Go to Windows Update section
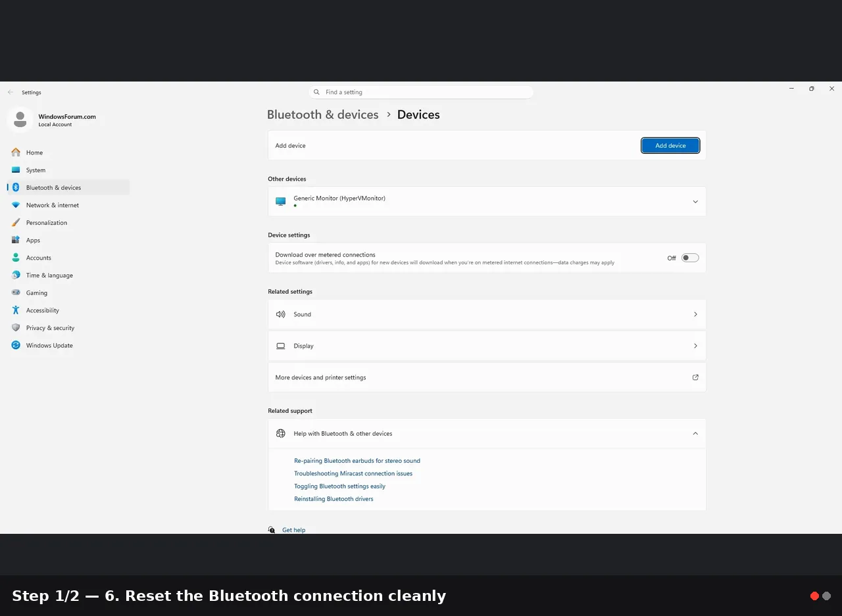Viewport: 842px width, 616px height. [x=68, y=345]
